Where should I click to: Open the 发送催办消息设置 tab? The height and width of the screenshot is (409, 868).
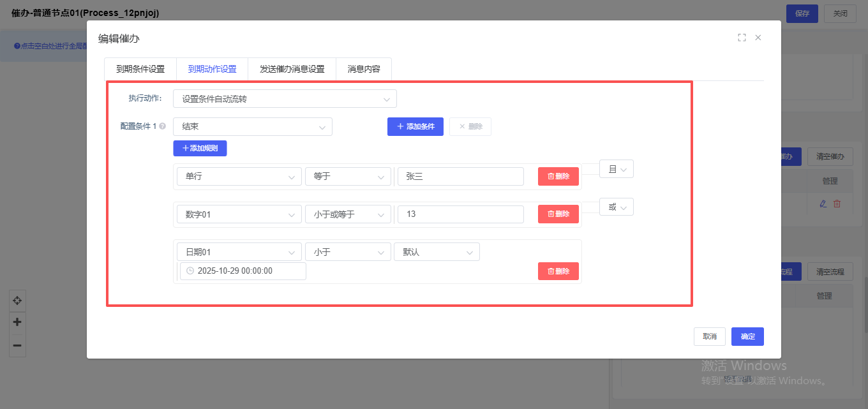pyautogui.click(x=292, y=69)
